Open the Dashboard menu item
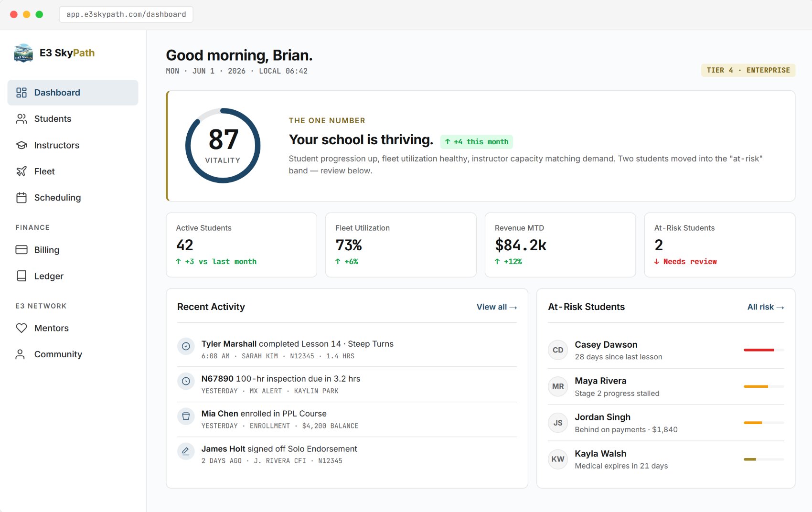This screenshot has width=812, height=512. click(x=73, y=93)
